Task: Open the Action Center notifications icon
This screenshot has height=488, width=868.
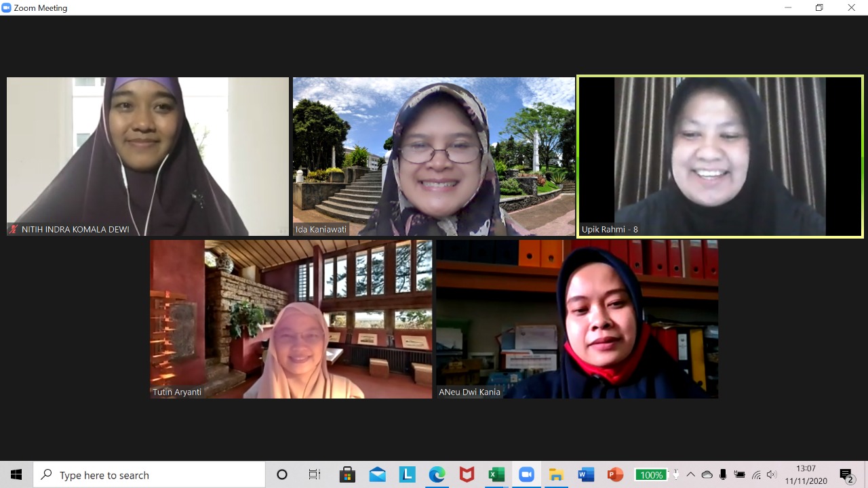Action: pyautogui.click(x=846, y=475)
